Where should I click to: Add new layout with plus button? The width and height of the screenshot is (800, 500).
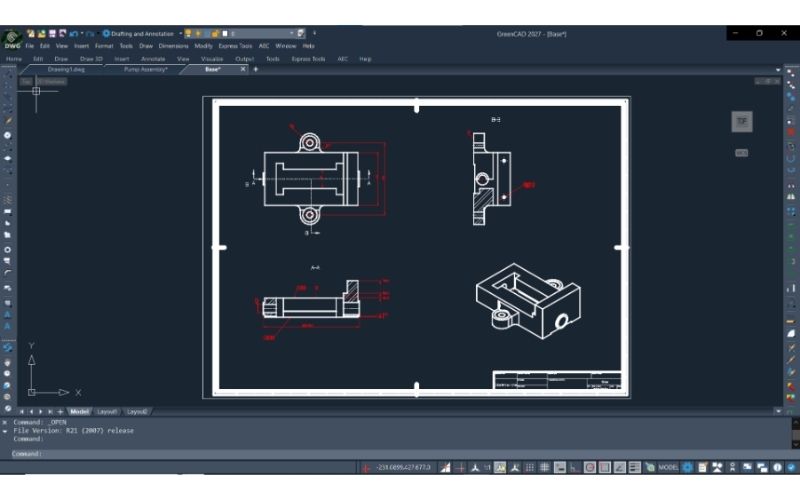click(x=60, y=411)
